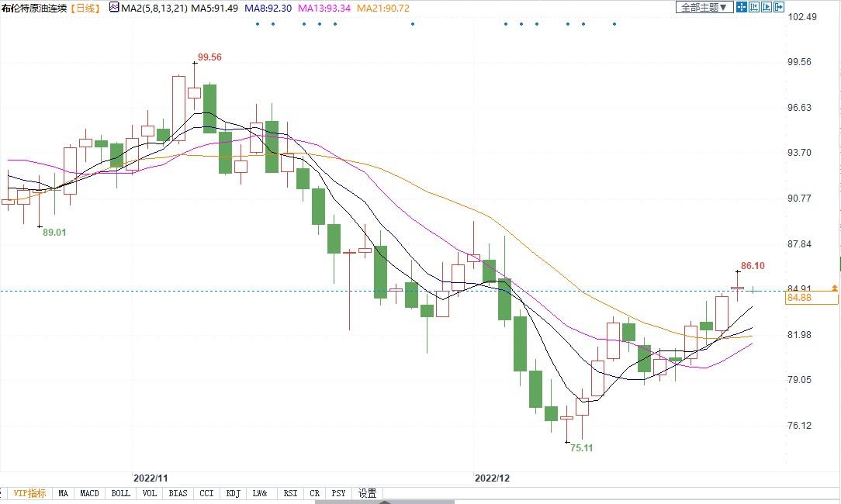Click the leftmost icon in the indicator tab bar
This screenshot has height=504, width=841.
coord(2,493)
